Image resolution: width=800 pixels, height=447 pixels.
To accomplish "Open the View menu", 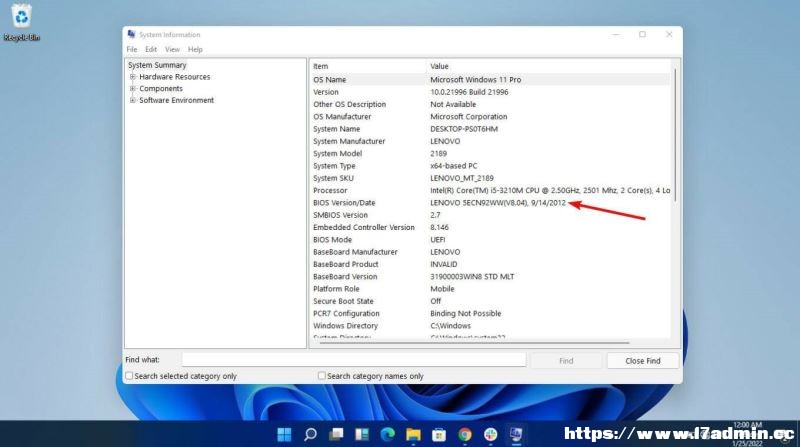I will [172, 49].
